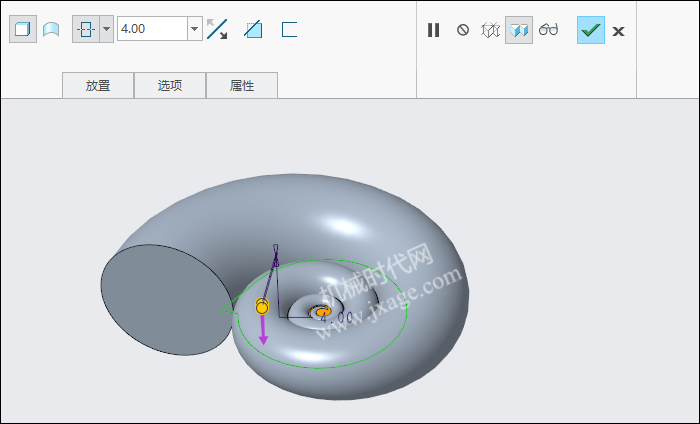
Task: Click the yellow depth drag handle on model
Action: click(x=262, y=307)
